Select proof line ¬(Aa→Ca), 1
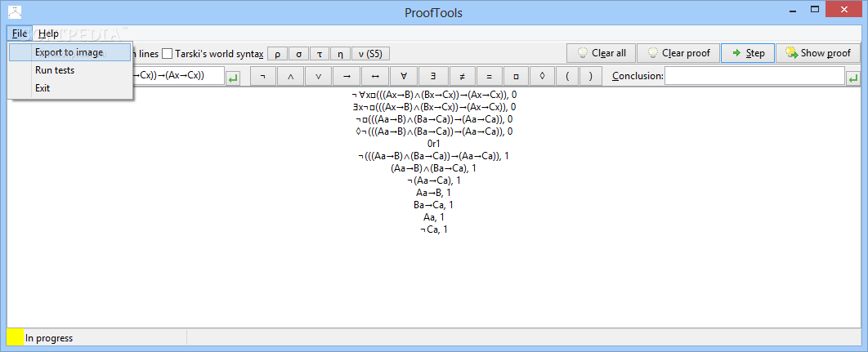This screenshot has height=352, width=868. point(434,180)
